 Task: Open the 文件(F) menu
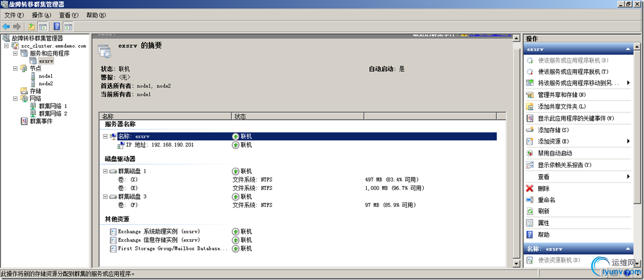tap(14, 15)
